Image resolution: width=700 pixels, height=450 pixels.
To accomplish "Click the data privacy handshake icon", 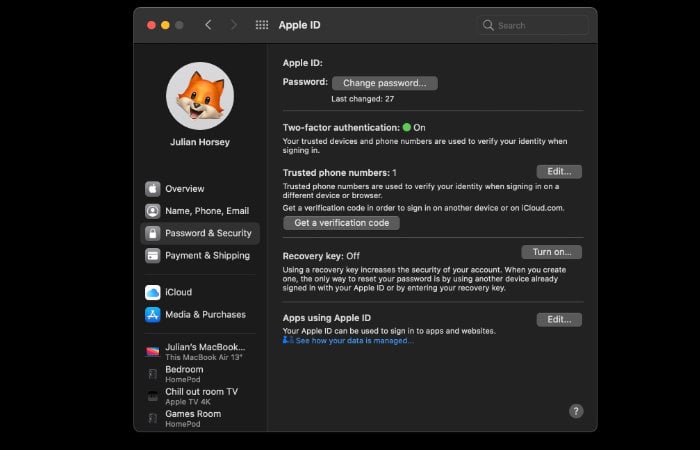I will click(x=288, y=341).
